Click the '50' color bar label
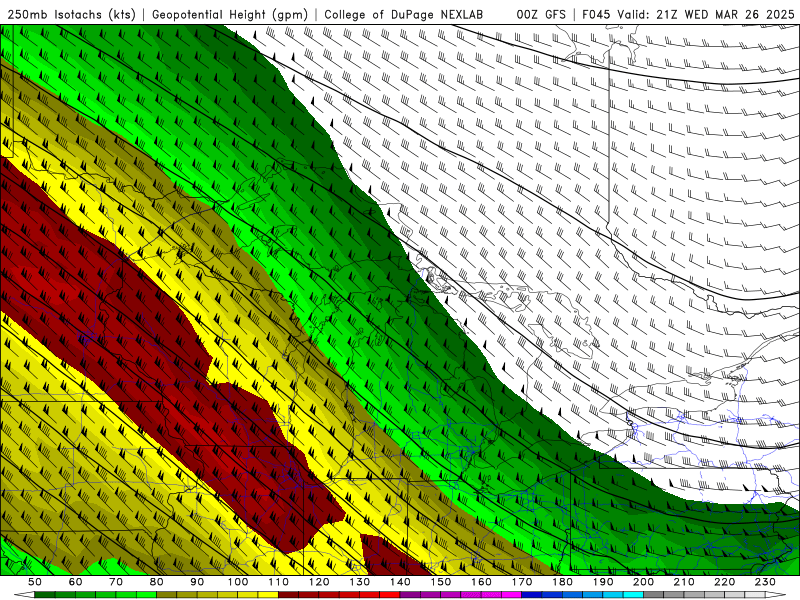800x600 pixels. pyautogui.click(x=35, y=582)
